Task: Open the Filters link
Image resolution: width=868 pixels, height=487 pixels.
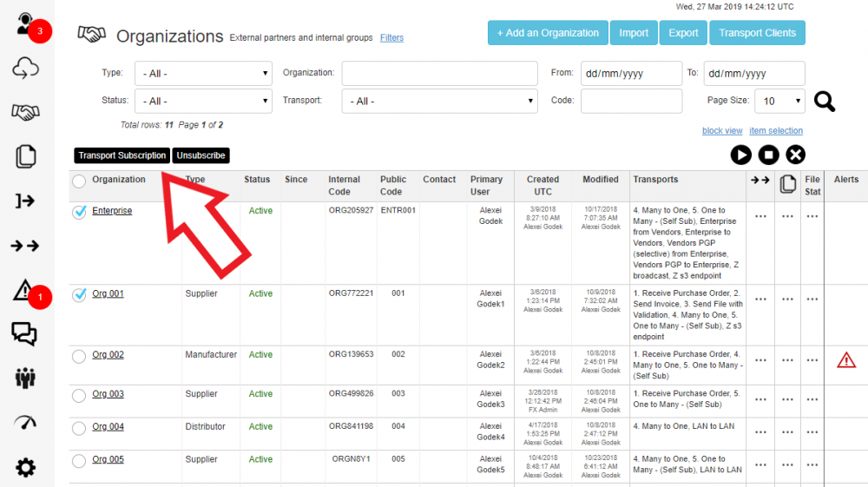Action: coord(391,38)
